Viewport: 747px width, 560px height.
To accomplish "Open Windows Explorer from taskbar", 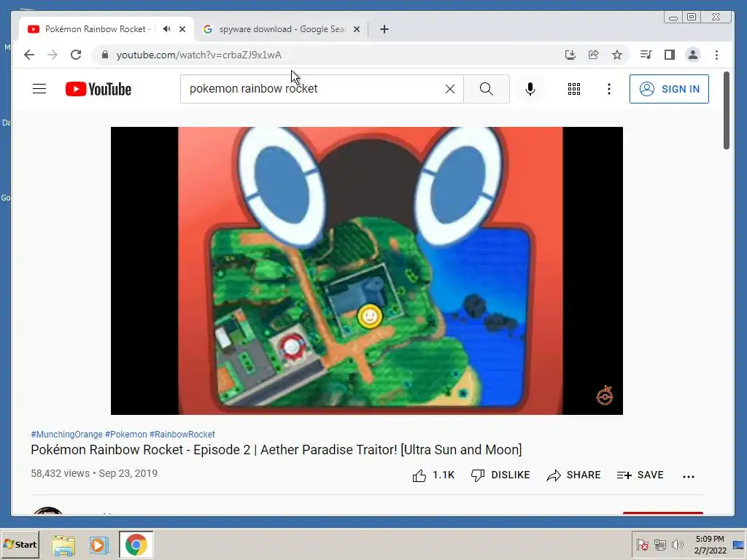I will tap(63, 545).
